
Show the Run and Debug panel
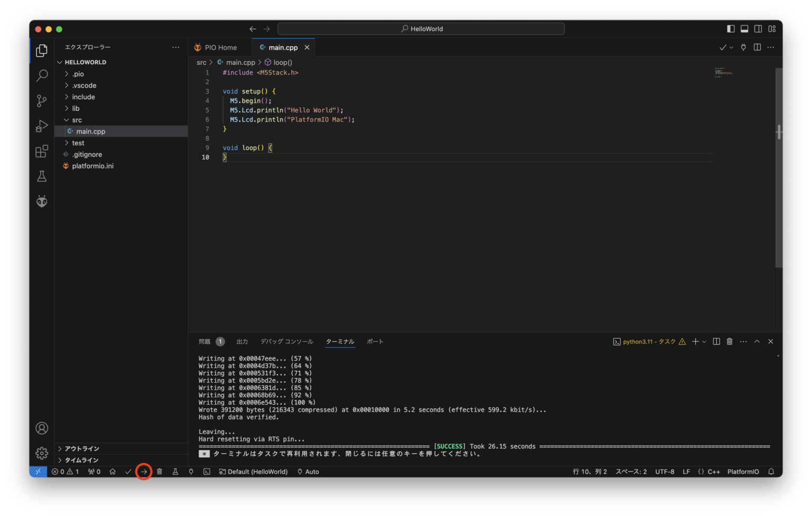pyautogui.click(x=42, y=126)
